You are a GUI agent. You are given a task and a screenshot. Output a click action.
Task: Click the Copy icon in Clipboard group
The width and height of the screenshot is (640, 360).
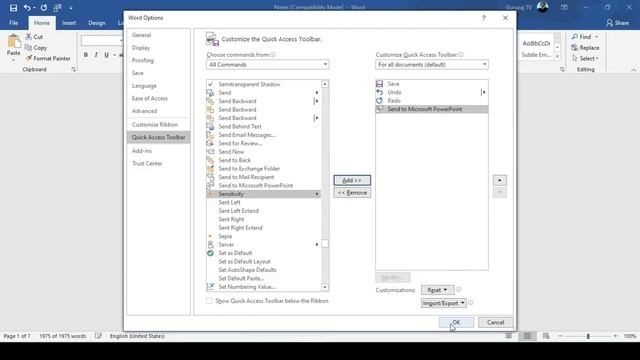[29, 48]
